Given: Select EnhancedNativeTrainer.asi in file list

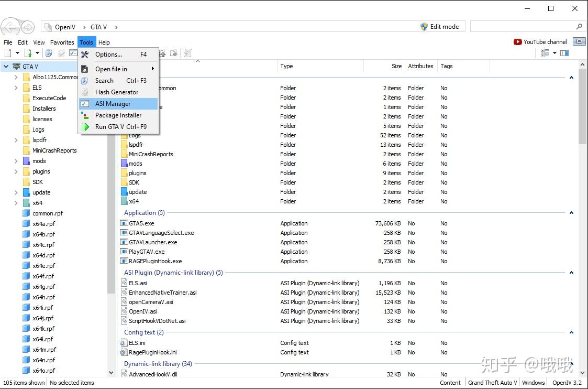Looking at the screenshot, I should (163, 293).
